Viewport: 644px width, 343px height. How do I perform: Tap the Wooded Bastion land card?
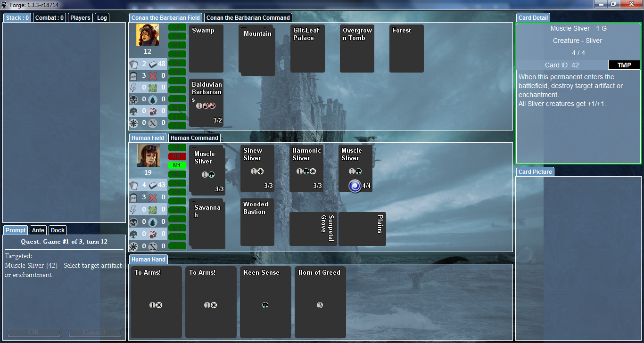[257, 222]
